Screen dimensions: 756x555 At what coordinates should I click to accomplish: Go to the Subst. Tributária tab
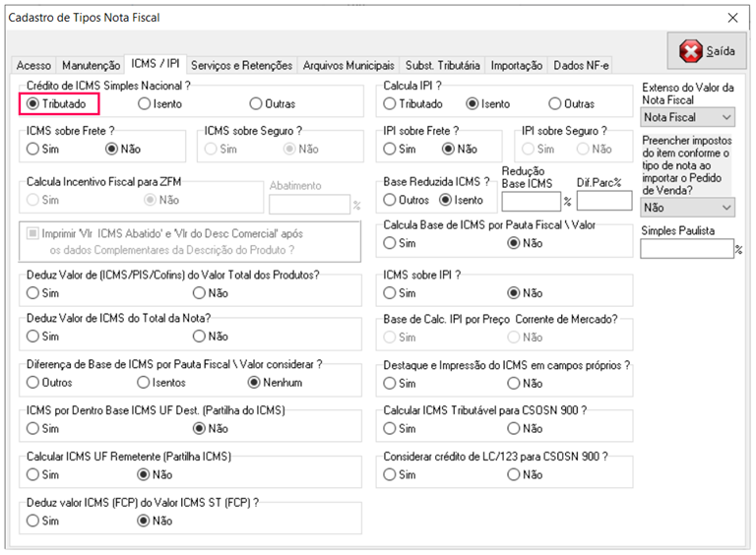(442, 66)
